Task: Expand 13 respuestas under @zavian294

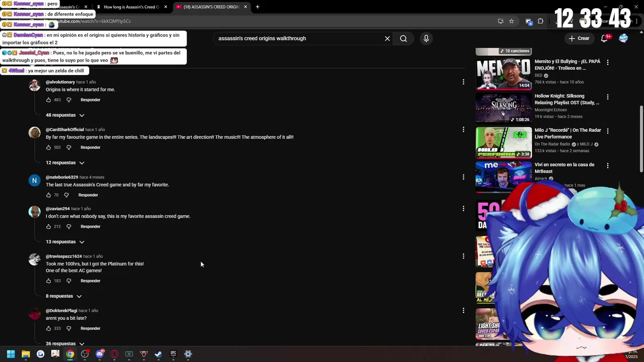Action: pos(65,242)
